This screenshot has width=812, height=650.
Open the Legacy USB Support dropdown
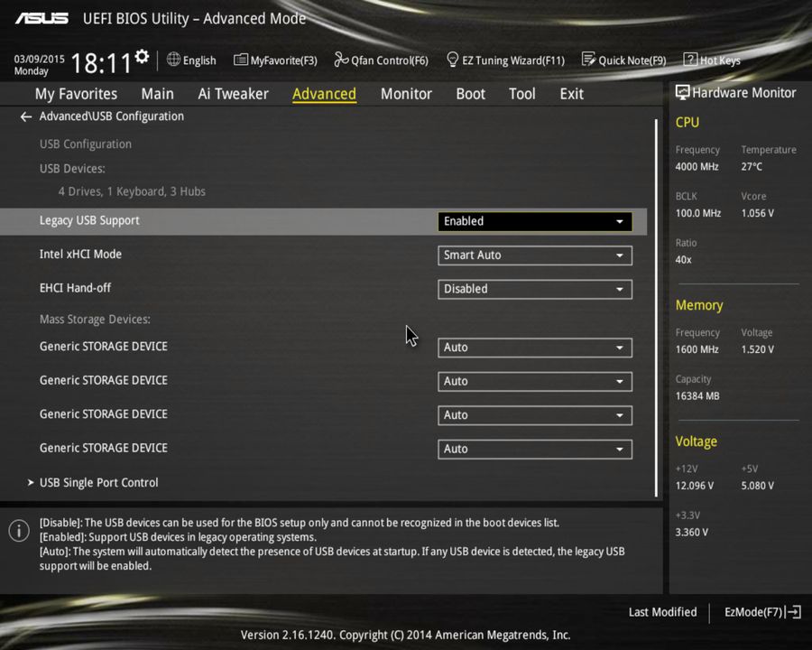534,220
